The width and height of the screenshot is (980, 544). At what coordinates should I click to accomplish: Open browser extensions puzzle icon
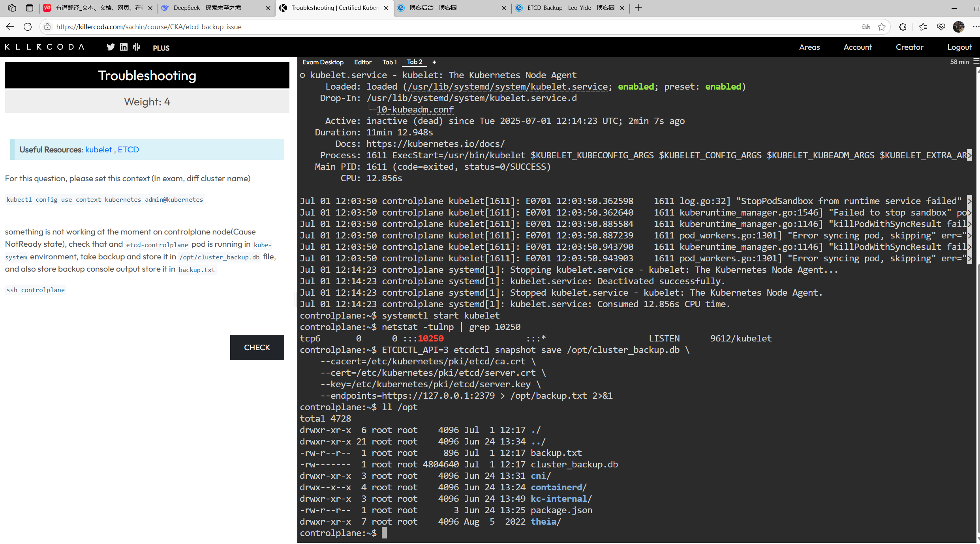coord(903,27)
